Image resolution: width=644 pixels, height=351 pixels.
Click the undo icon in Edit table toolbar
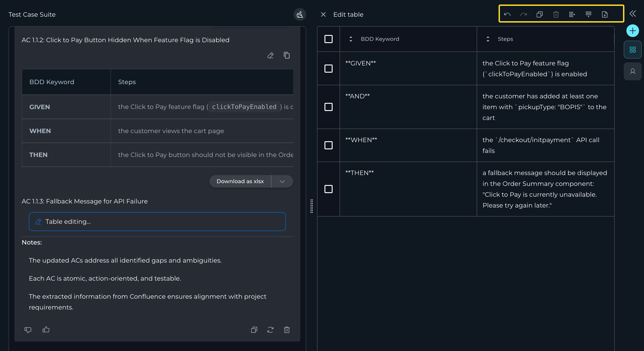point(507,14)
